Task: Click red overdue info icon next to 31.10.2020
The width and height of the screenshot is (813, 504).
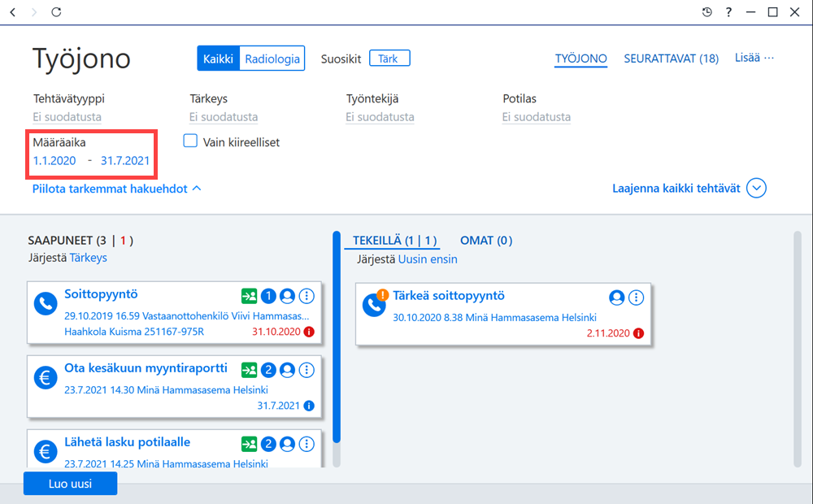Action: tap(309, 332)
